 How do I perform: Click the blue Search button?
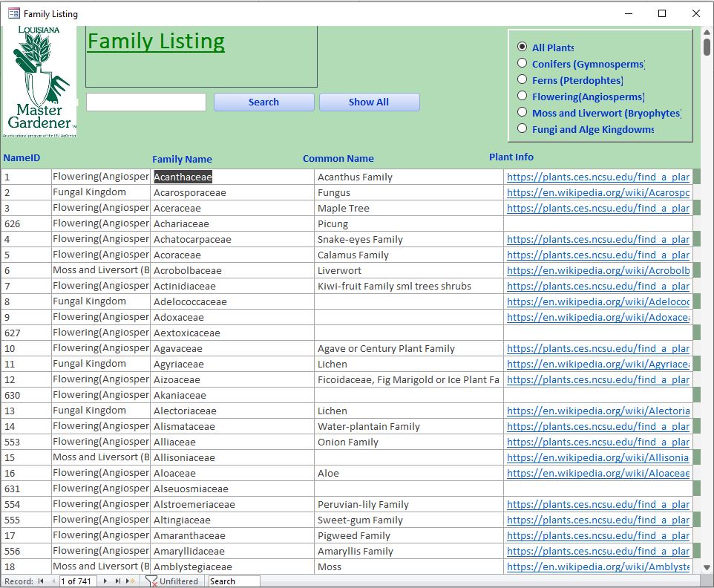tap(263, 102)
